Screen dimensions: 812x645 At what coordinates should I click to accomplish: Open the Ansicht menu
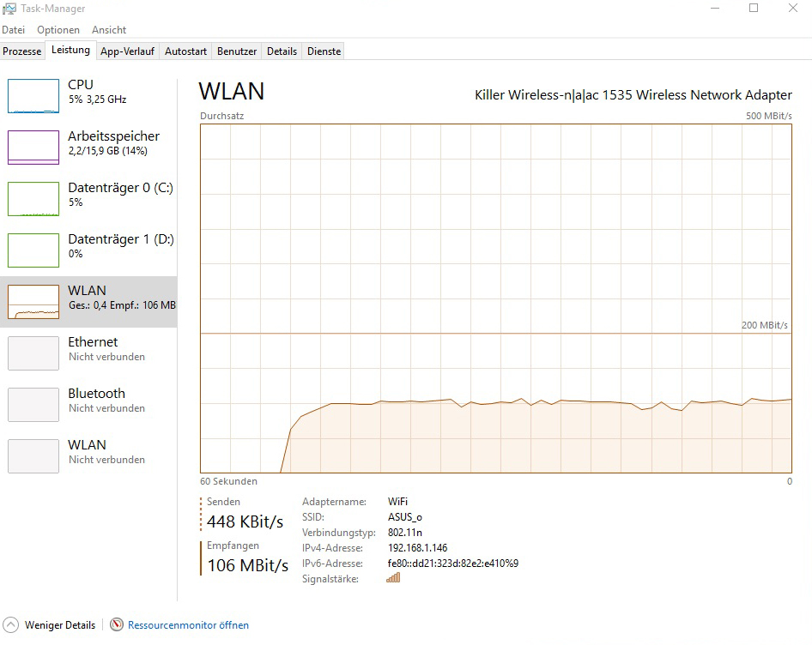click(109, 30)
